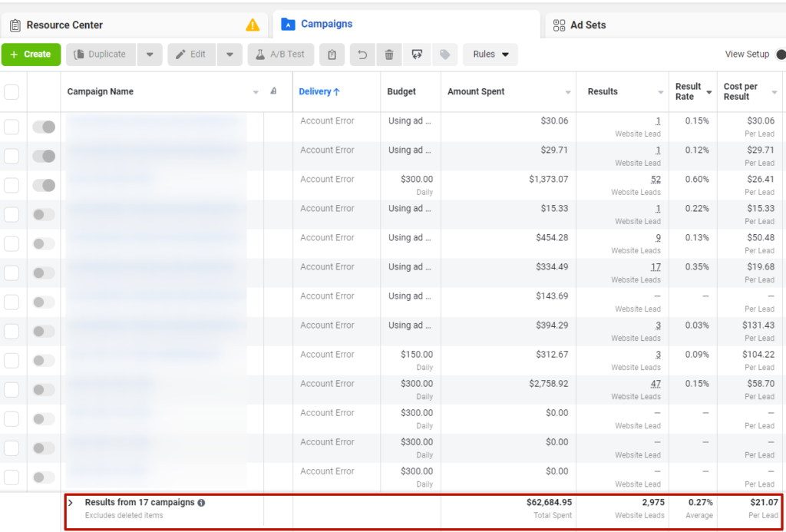Click the undo arrow icon
The image size is (786, 532).
click(x=362, y=55)
